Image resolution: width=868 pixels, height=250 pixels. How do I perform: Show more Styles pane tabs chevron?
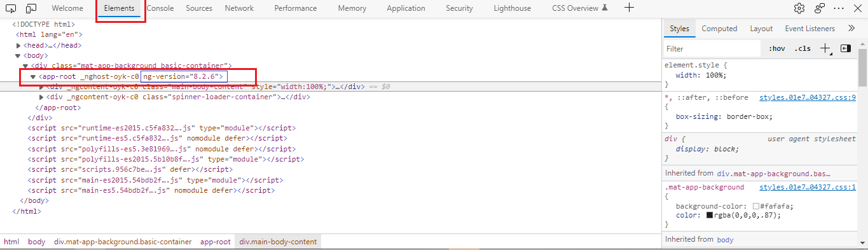point(851,29)
